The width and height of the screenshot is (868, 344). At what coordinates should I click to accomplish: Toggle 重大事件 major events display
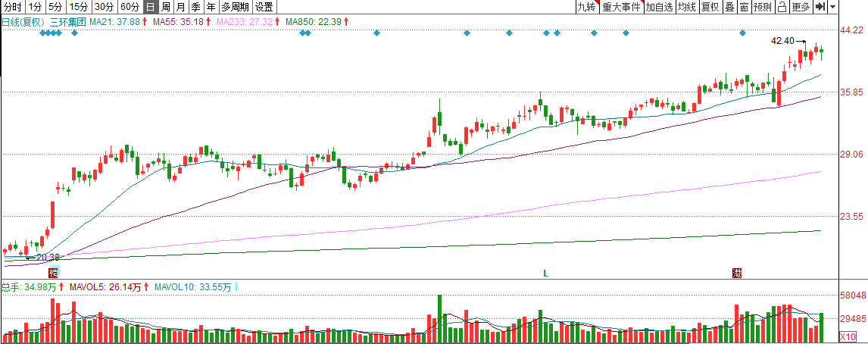(622, 8)
